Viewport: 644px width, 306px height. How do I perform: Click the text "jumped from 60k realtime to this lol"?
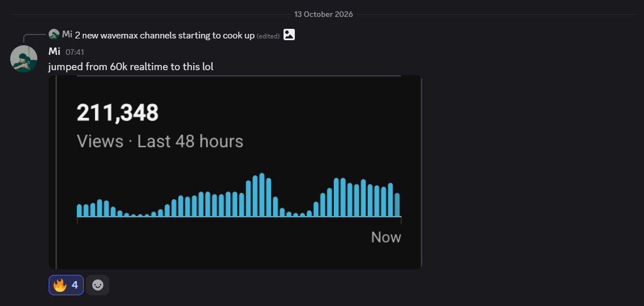[131, 66]
